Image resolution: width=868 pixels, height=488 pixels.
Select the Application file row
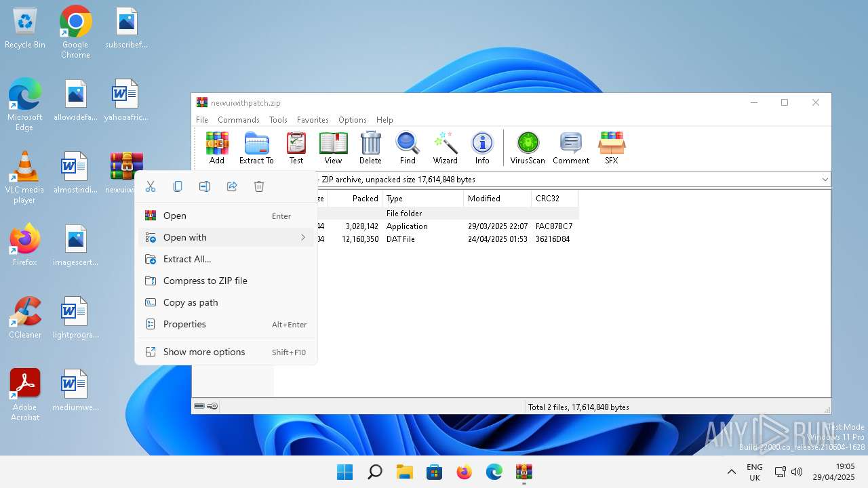pyautogui.click(x=448, y=226)
